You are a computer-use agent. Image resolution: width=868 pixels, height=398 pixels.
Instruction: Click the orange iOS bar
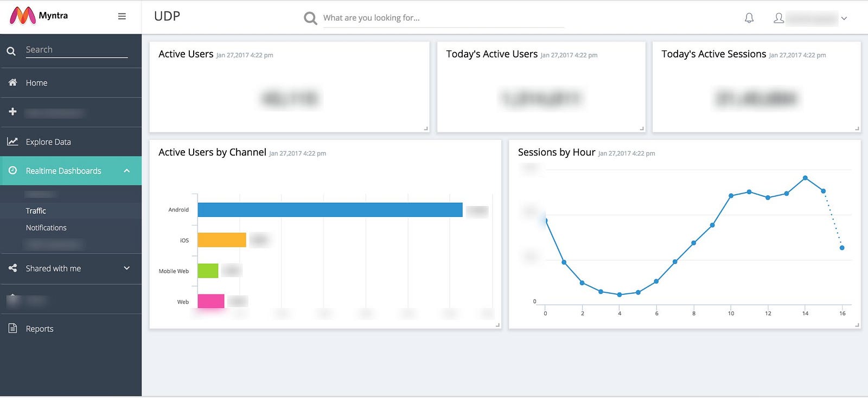(x=221, y=240)
